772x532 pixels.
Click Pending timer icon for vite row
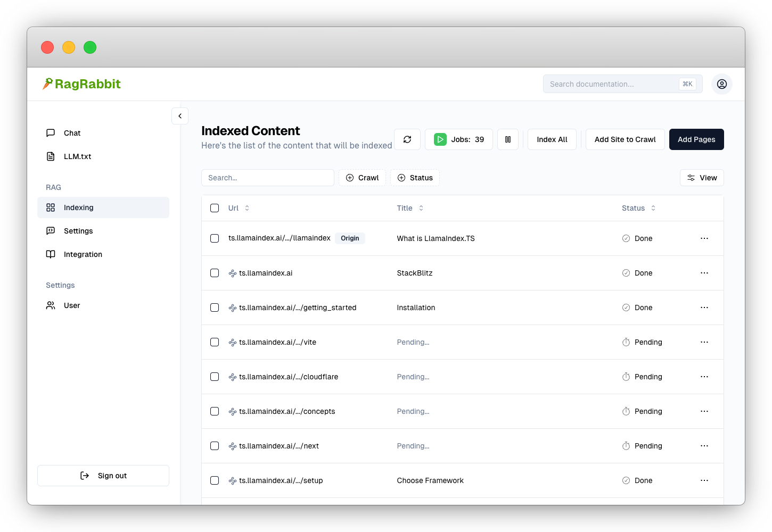[626, 342]
